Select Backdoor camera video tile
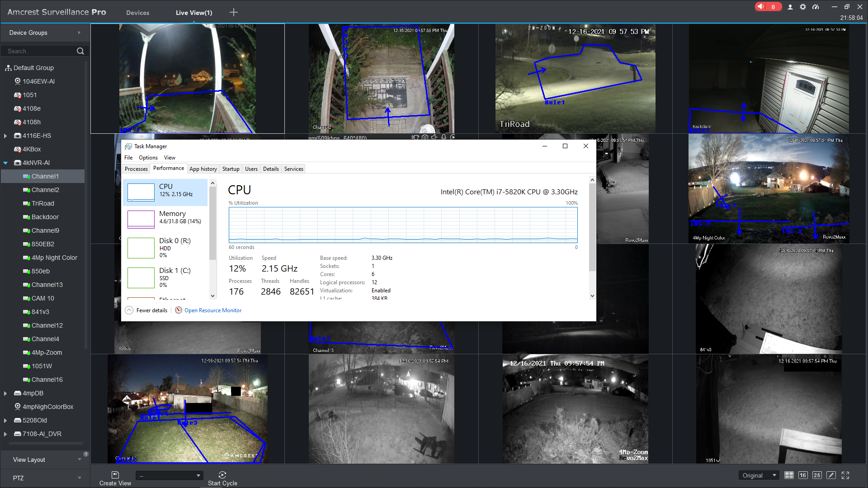The width and height of the screenshot is (868, 488). click(x=769, y=78)
